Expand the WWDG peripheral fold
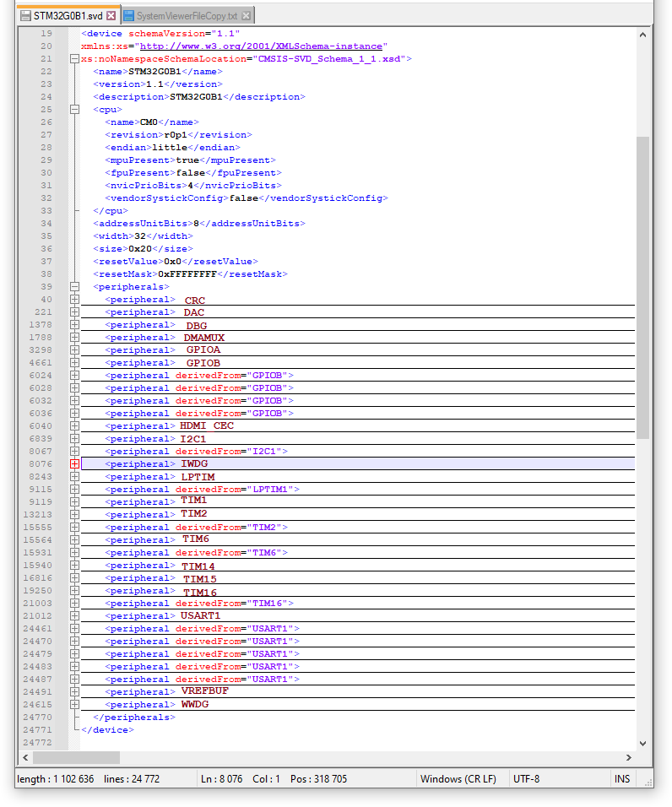 coord(74,705)
